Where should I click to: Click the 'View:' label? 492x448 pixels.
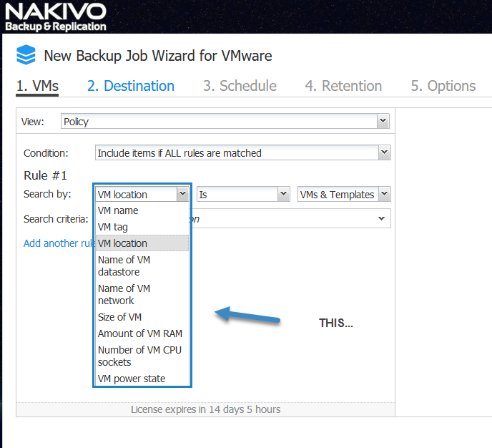33,122
